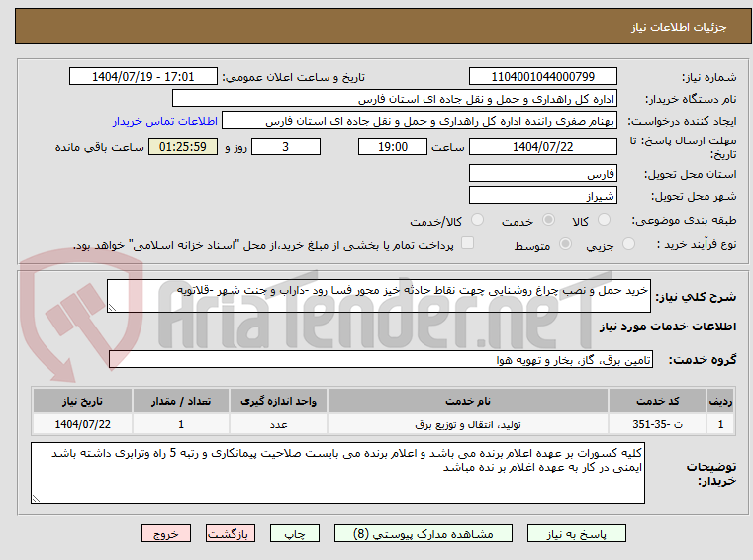Open اطلاعات تماس خریدار link
The image size is (753, 560).
coord(165,121)
